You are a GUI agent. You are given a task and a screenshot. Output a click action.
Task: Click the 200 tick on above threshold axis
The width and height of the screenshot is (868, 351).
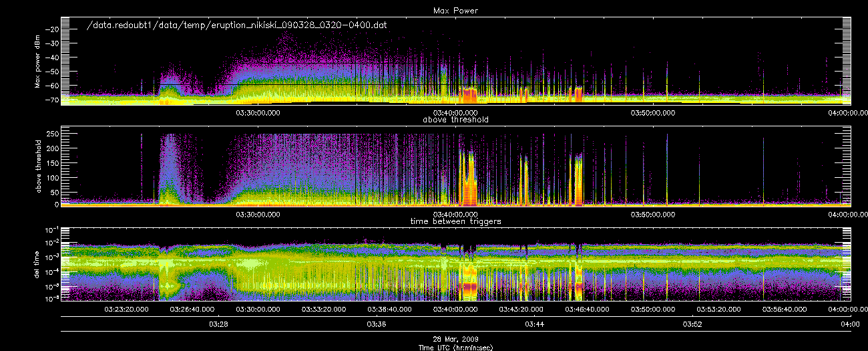pos(51,148)
